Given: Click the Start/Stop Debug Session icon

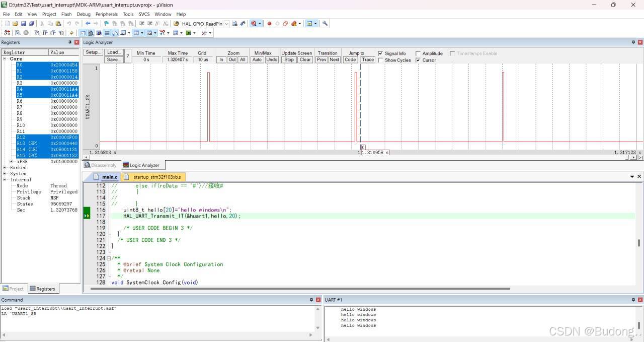Looking at the screenshot, I should (x=255, y=23).
